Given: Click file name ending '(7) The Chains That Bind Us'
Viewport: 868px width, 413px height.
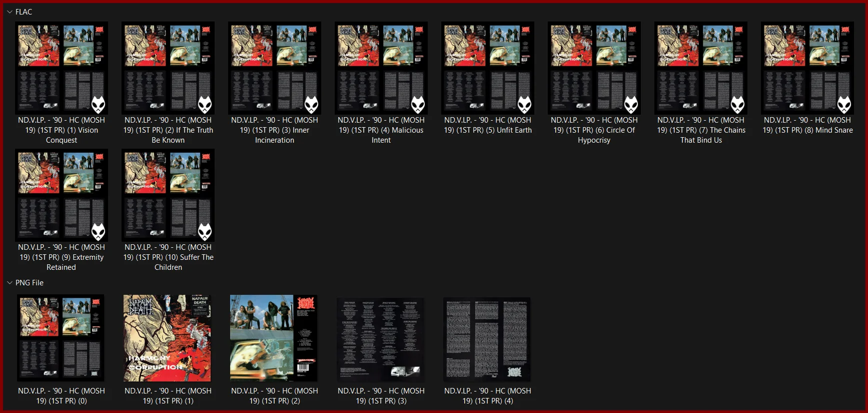Looking at the screenshot, I should 701,130.
